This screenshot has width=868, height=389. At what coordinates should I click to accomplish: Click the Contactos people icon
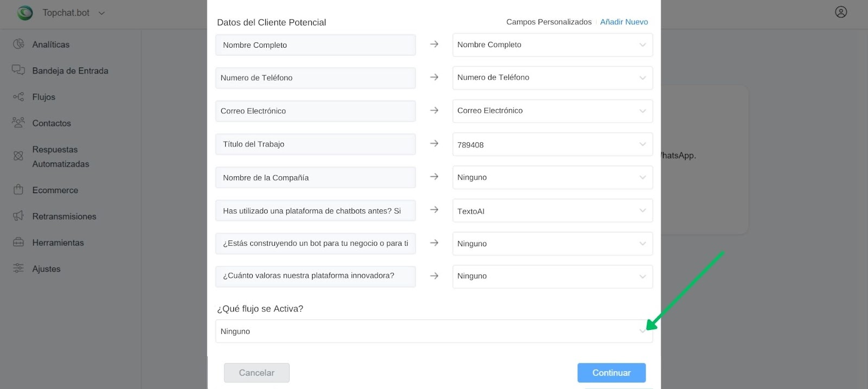coord(18,123)
